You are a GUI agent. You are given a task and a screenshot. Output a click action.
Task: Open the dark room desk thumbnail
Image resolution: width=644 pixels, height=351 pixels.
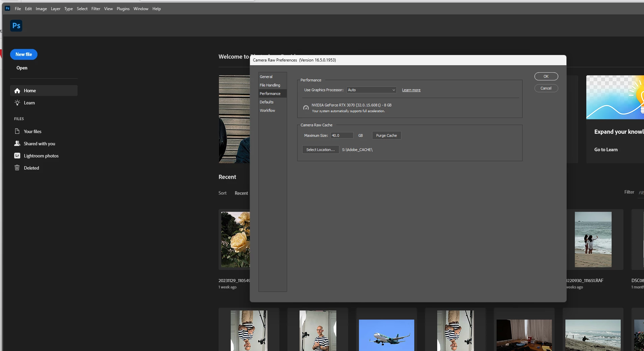click(x=524, y=335)
